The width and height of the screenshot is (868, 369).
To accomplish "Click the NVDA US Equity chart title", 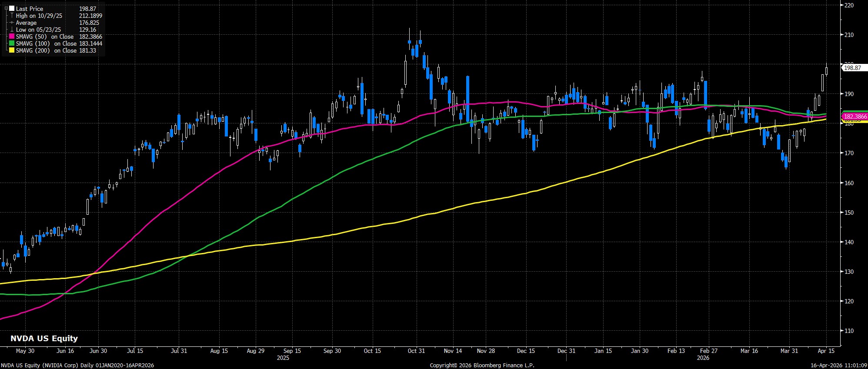I will point(44,338).
